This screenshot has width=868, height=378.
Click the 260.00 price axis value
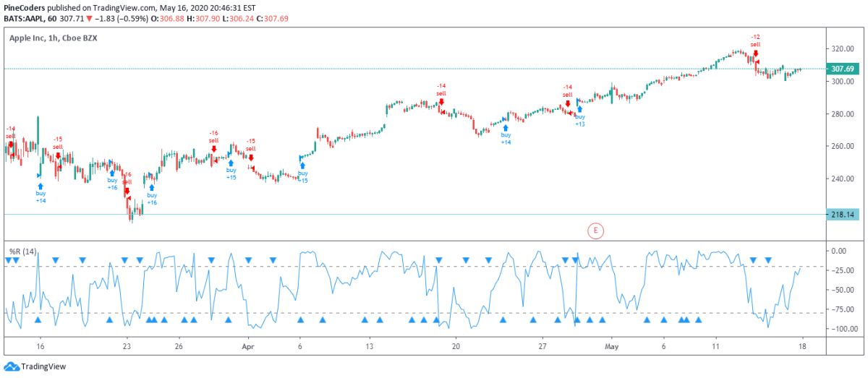tap(843, 147)
